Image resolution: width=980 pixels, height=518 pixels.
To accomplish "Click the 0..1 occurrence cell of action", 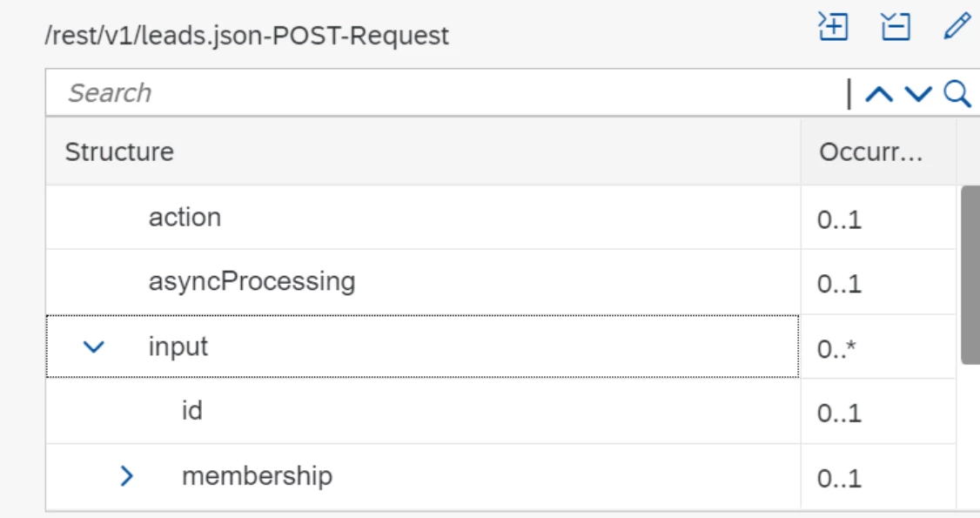I will point(839,219).
